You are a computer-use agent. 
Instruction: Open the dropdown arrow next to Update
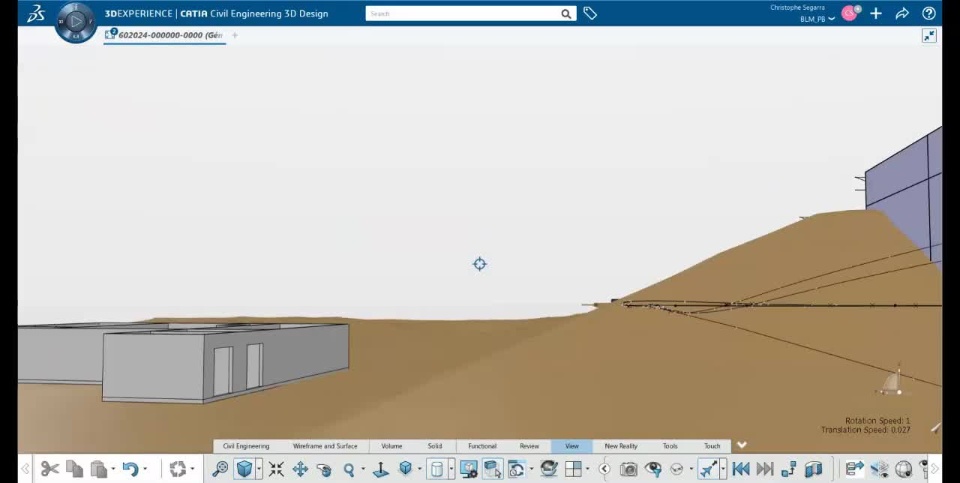pyautogui.click(x=192, y=470)
